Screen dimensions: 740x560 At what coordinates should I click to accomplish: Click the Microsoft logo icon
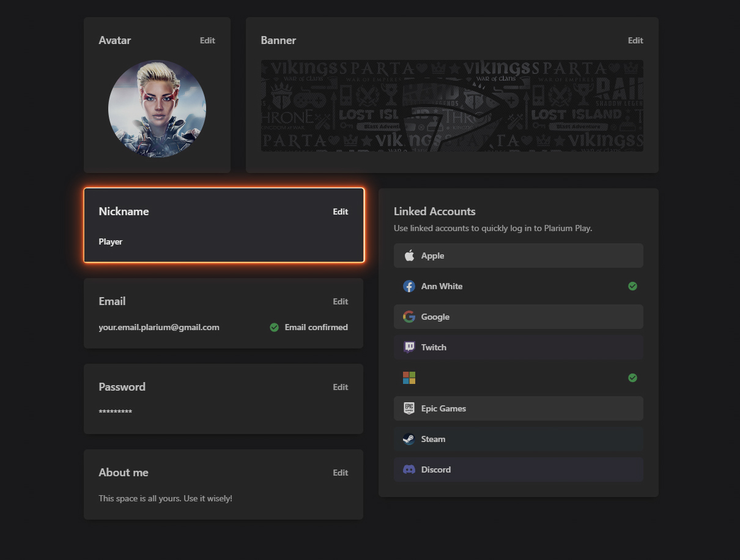pos(409,378)
